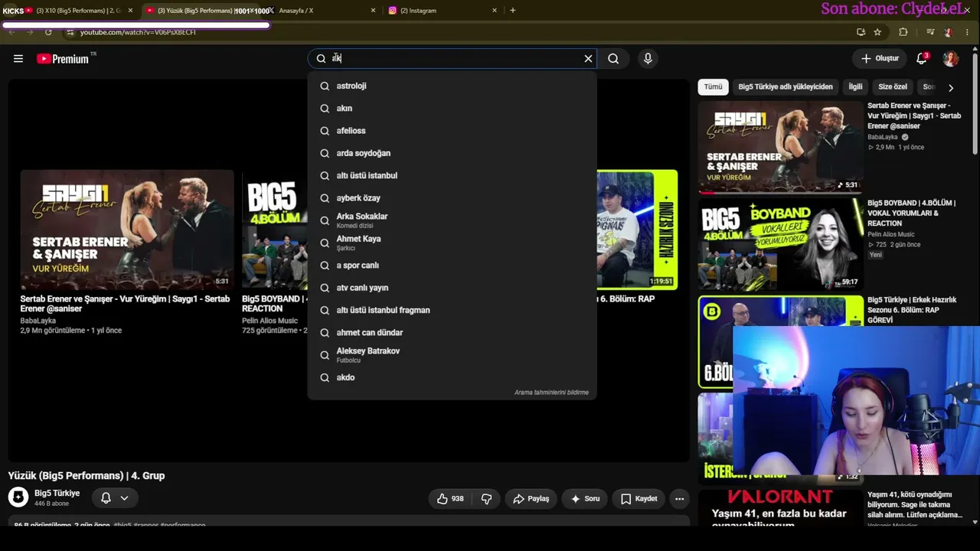Go back in the browser
Image resolution: width=980 pixels, height=551 pixels.
(11, 32)
